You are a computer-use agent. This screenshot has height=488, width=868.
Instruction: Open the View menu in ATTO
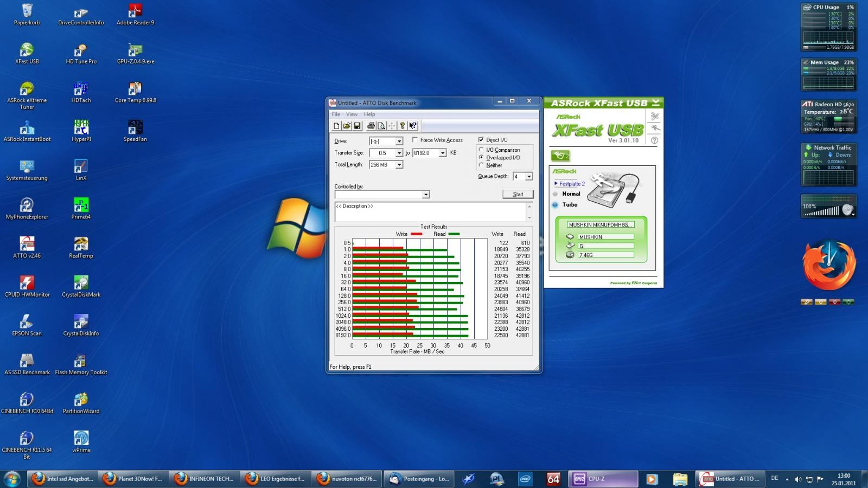tap(352, 114)
